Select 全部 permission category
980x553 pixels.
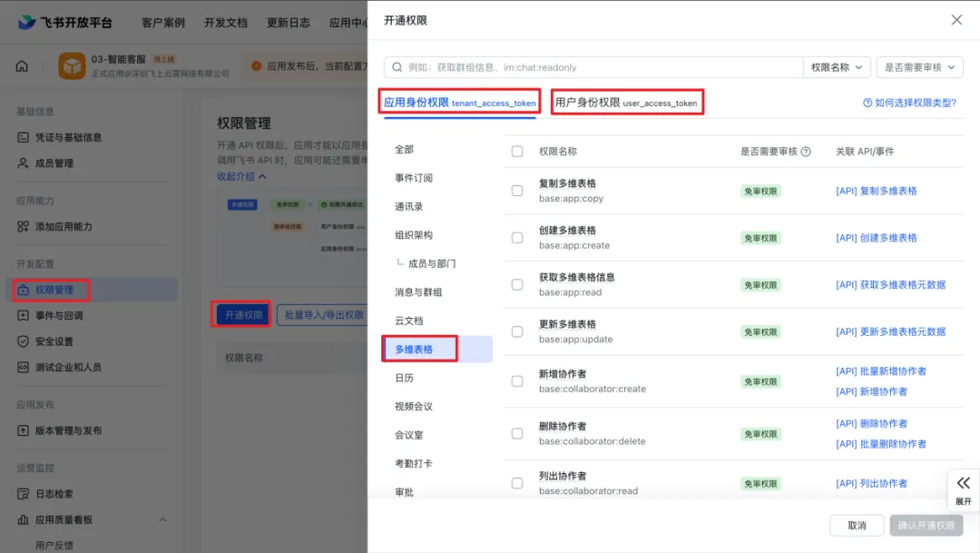tap(405, 149)
